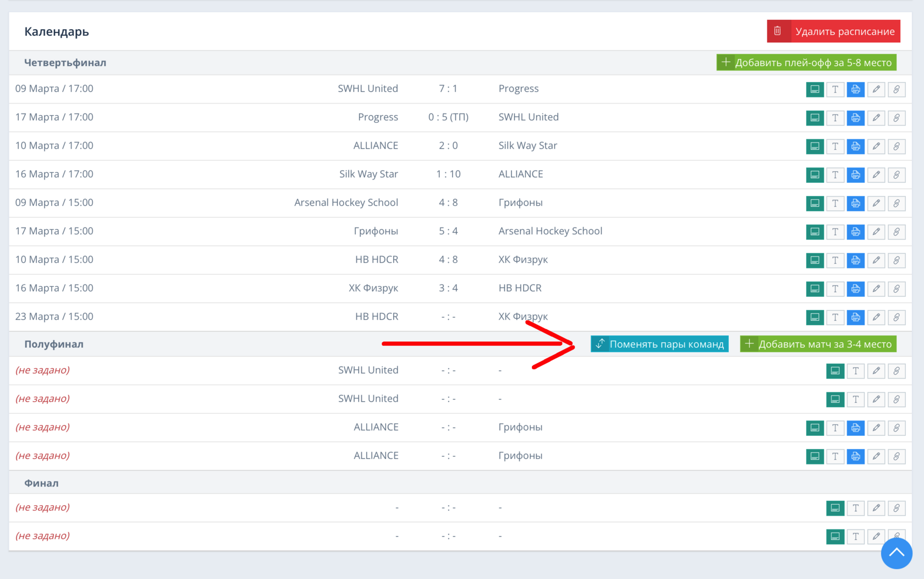Print ХК Физрук 3:4 HB HDCR match
This screenshot has width=924, height=579.
coord(855,289)
